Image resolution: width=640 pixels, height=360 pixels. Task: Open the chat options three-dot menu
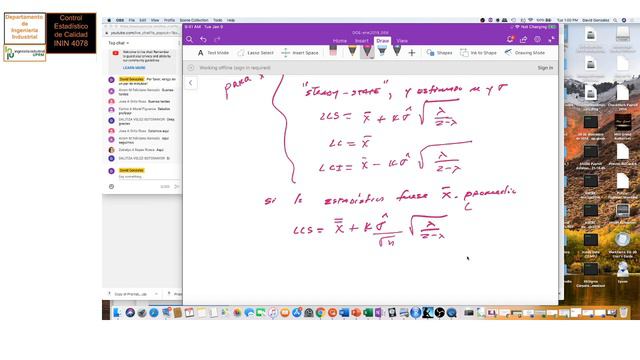click(179, 43)
